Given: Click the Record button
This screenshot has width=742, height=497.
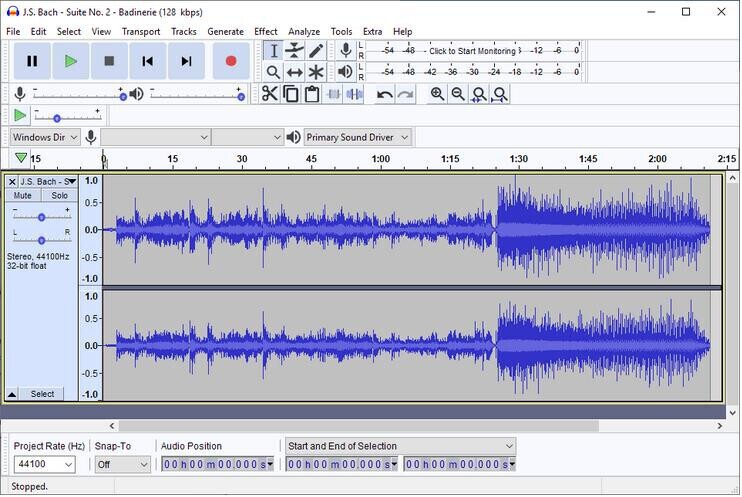Looking at the screenshot, I should (x=231, y=61).
